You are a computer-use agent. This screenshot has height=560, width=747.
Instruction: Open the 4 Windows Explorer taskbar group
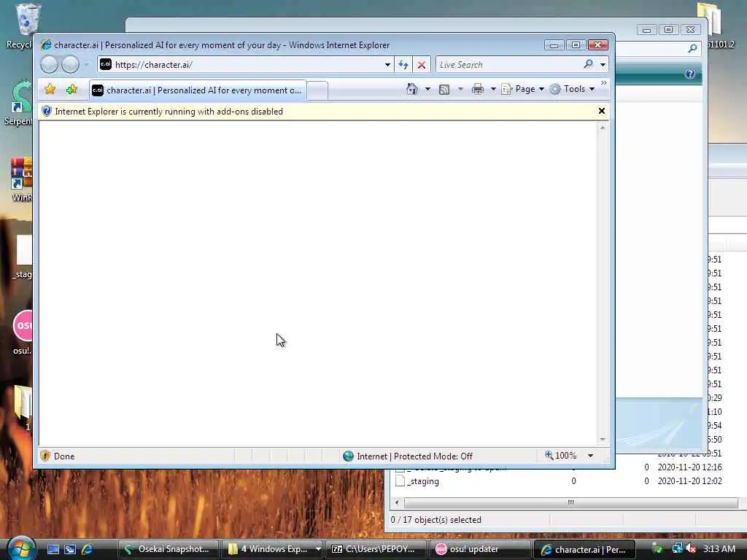pos(273,549)
